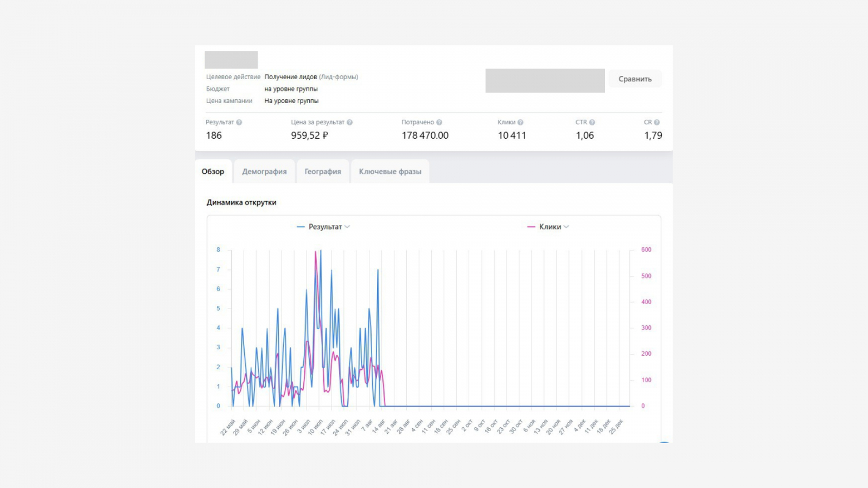Click help icon next to CTR
Image resolution: width=868 pixels, height=488 pixels.
(592, 123)
